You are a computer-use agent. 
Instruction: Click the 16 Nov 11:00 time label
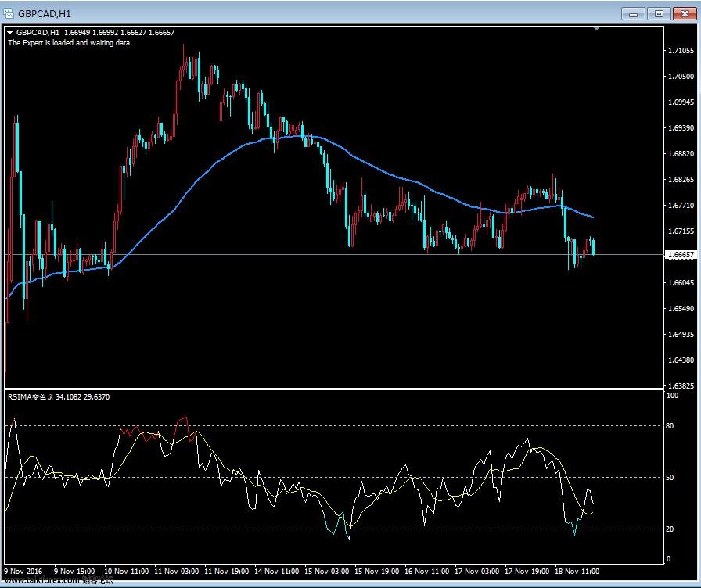tap(426, 571)
